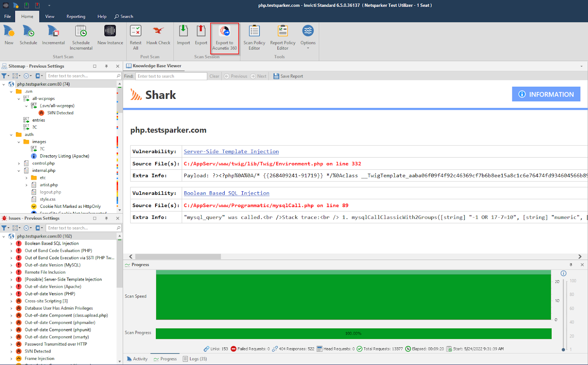588x365 pixels.
Task: Switch to the Activity tab
Action: 137,359
